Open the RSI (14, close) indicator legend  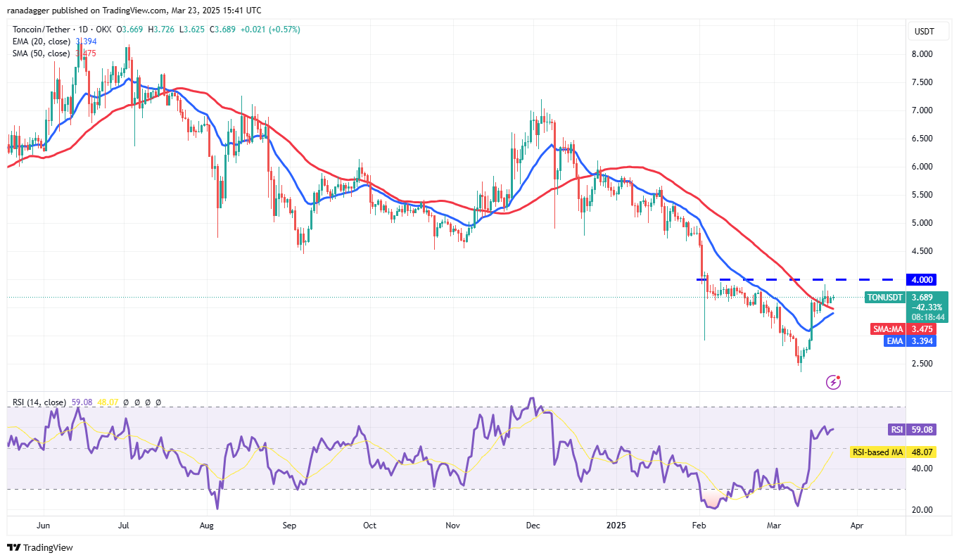(x=39, y=402)
